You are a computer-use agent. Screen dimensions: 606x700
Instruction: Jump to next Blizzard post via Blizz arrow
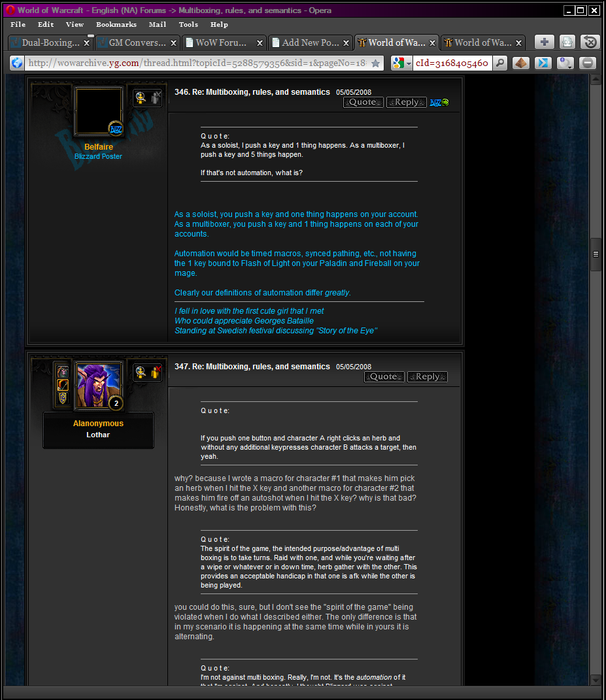(x=439, y=103)
